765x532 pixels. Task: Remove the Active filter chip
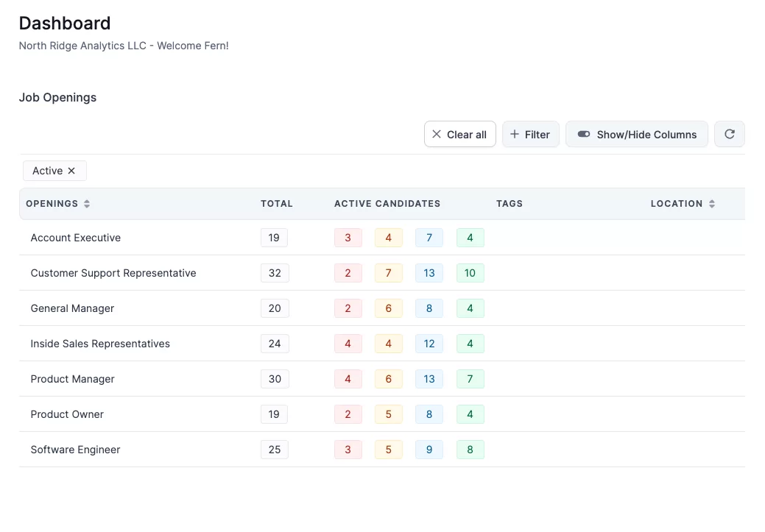pyautogui.click(x=71, y=171)
